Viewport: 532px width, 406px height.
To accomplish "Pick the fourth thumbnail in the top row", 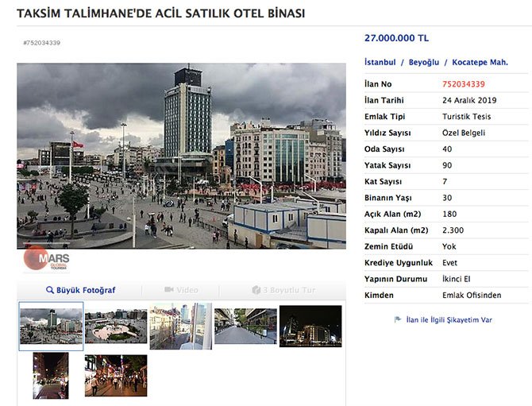I will (x=245, y=326).
